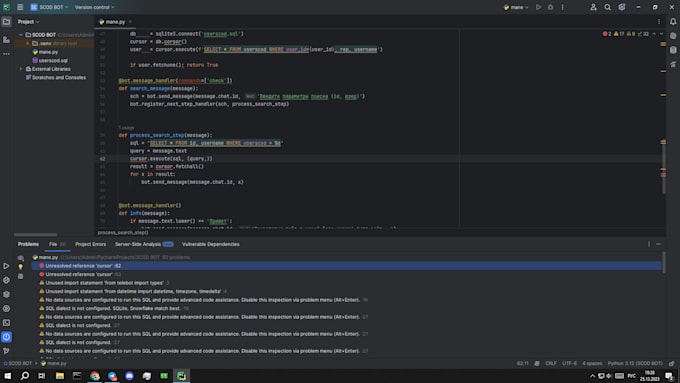
Task: Select userscod.sql in project tree
Action: (53, 60)
